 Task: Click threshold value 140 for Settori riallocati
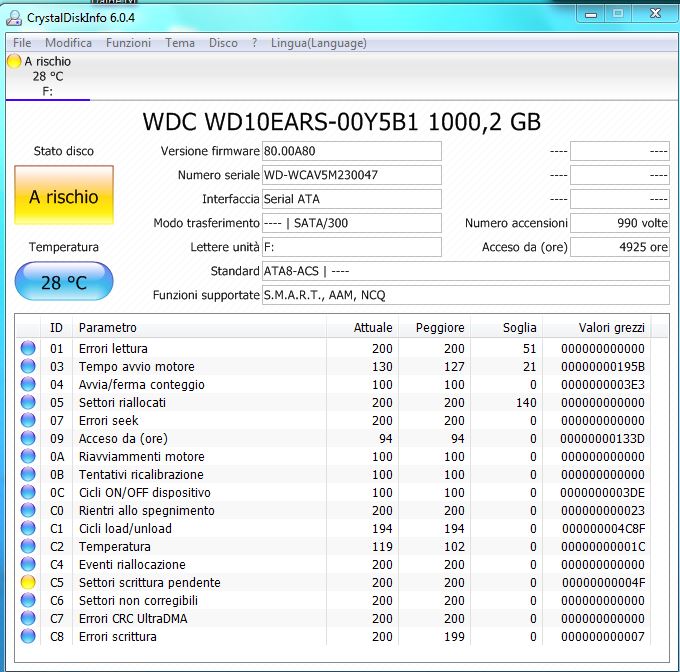(x=526, y=402)
